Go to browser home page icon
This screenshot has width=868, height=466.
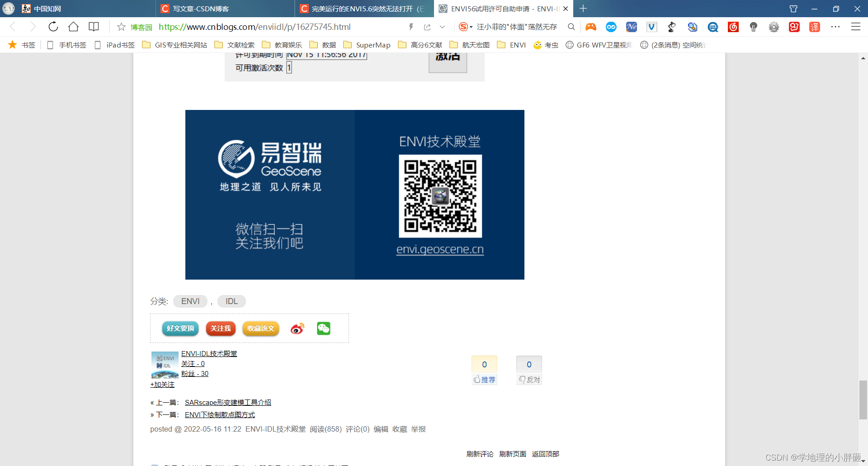73,27
